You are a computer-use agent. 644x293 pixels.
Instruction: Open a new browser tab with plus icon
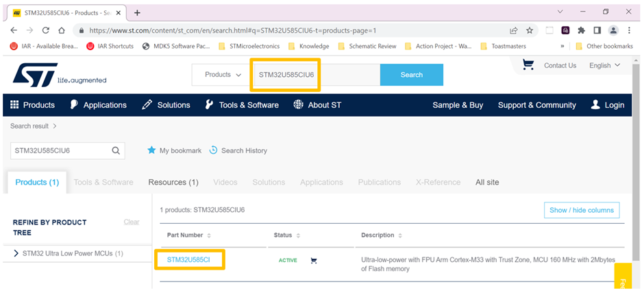(137, 13)
